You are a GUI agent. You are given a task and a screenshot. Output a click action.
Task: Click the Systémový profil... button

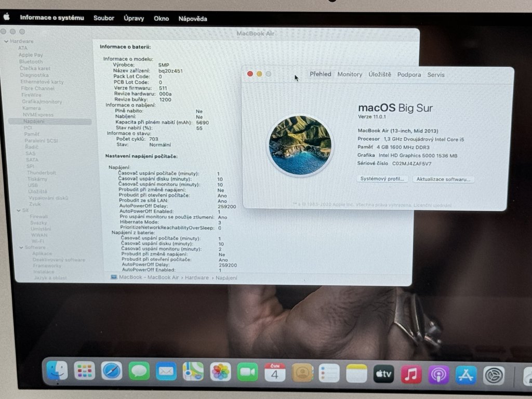coord(382,179)
